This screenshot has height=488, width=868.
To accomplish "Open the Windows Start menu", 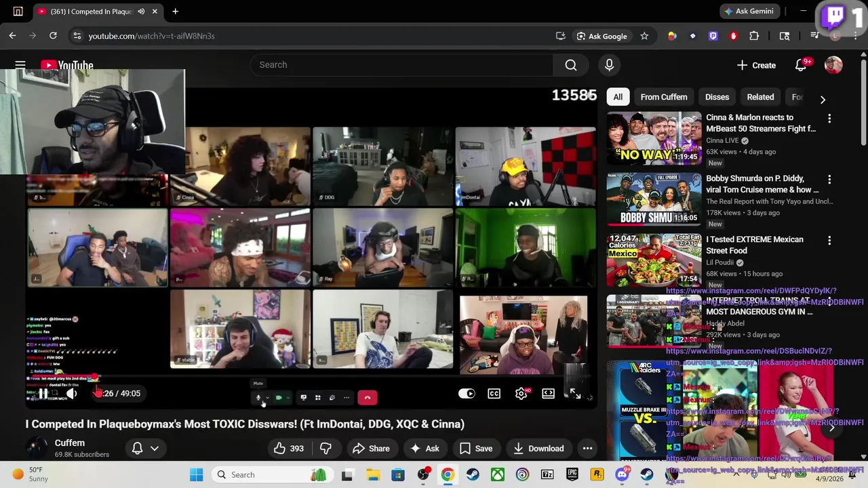I will tap(196, 474).
